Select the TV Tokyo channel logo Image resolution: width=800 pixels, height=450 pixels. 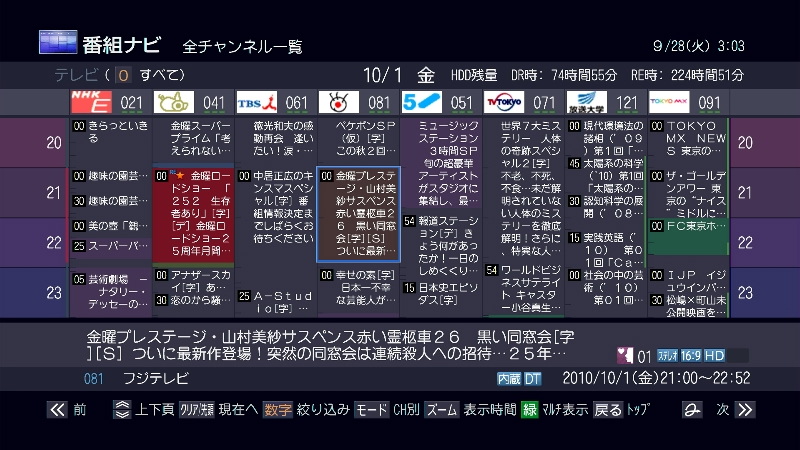(504, 102)
